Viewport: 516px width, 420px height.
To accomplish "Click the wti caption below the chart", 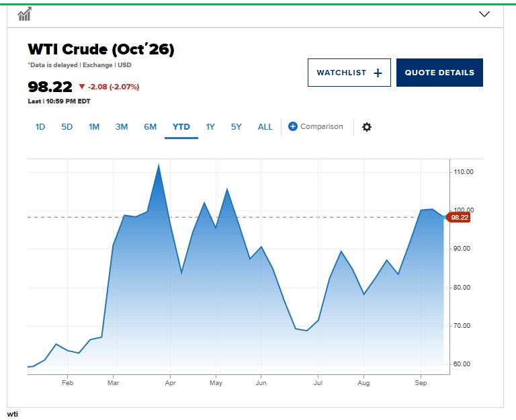I will [13, 414].
